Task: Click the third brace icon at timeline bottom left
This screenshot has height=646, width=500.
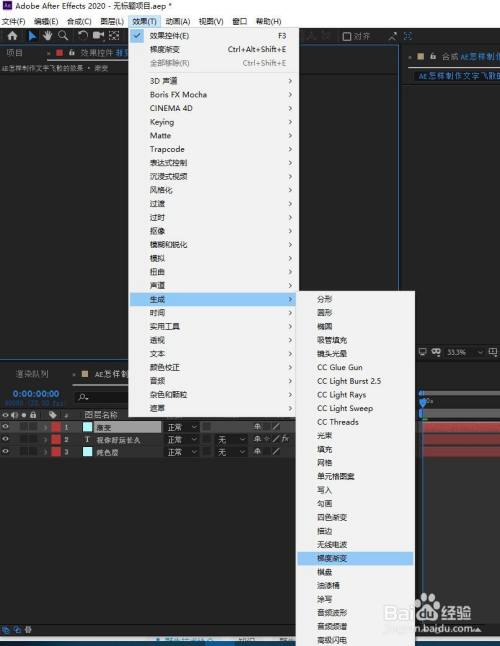Action: pos(28,630)
